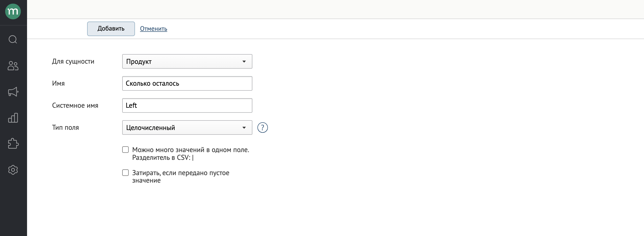Click the green Mindbox logo icon

pyautogui.click(x=13, y=12)
